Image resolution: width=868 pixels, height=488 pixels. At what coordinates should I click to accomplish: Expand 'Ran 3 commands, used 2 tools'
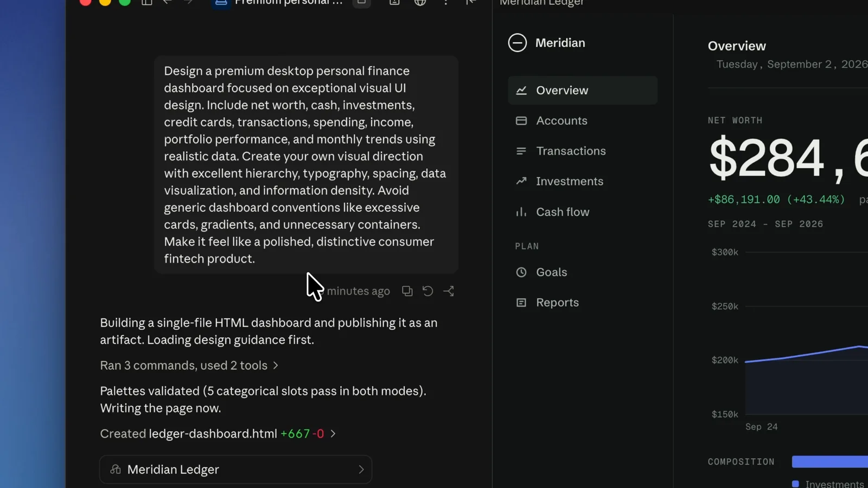(189, 365)
